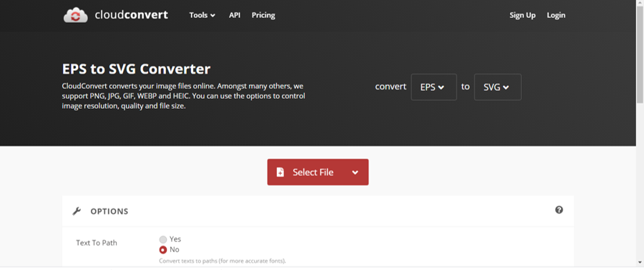
Task: Click the Text To Path label
Action: (x=97, y=243)
